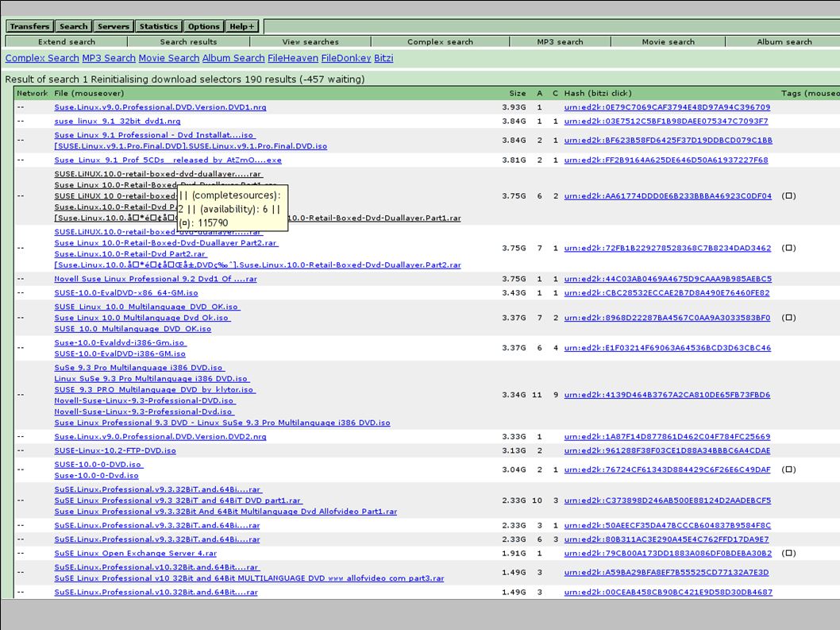Click tags icon in 8968D222 hash row
Viewport: 840px width, 630px height.
(788, 318)
